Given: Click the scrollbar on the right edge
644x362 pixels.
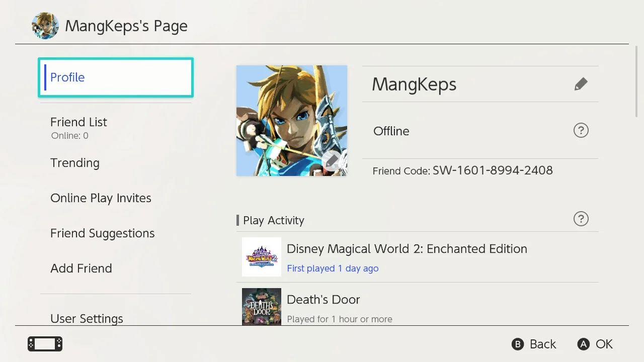Looking at the screenshot, I should [636, 81].
